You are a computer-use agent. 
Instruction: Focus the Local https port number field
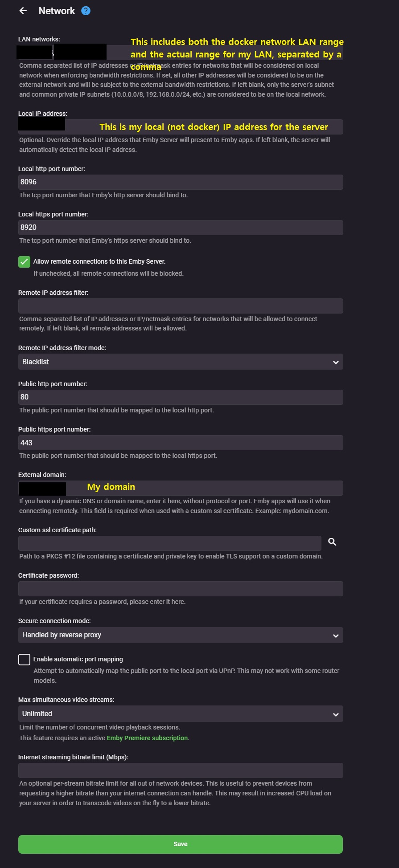[181, 228]
